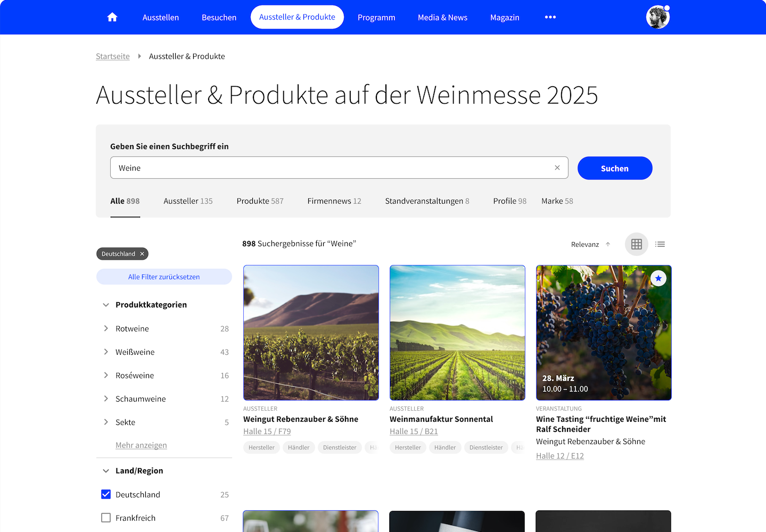Switch to grid view
766x532 pixels.
[x=637, y=244]
